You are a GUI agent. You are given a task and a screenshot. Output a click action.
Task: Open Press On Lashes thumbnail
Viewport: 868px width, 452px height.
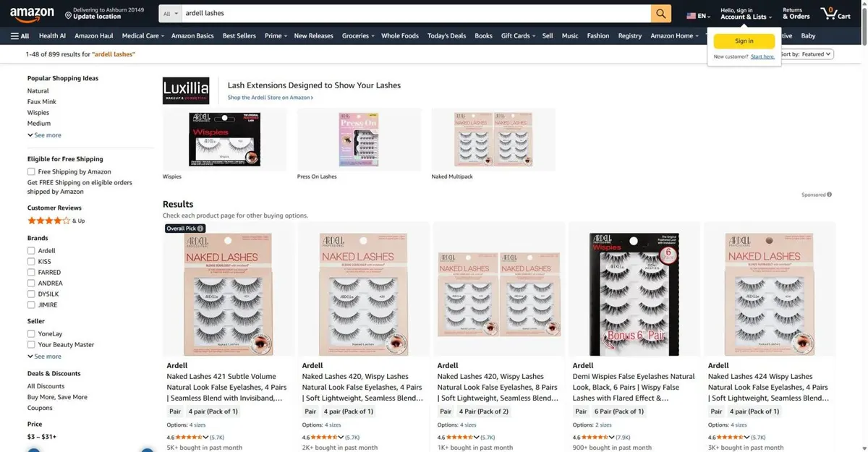[359, 140]
